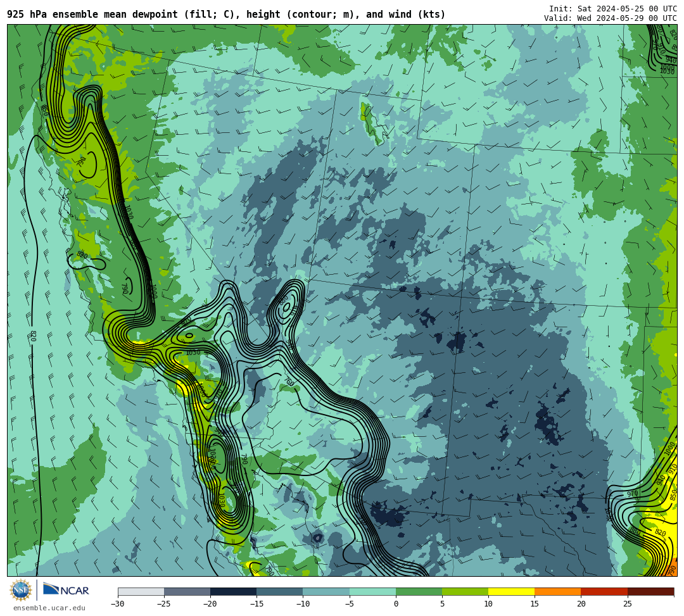684x616 pixels.
Task: Click the '-10' colorbar tick label
Action: (303, 604)
